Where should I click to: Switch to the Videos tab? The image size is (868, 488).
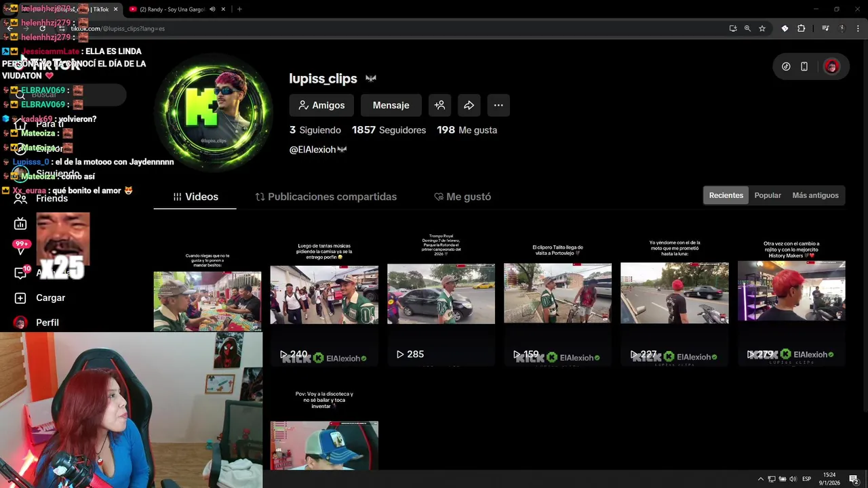(x=195, y=197)
